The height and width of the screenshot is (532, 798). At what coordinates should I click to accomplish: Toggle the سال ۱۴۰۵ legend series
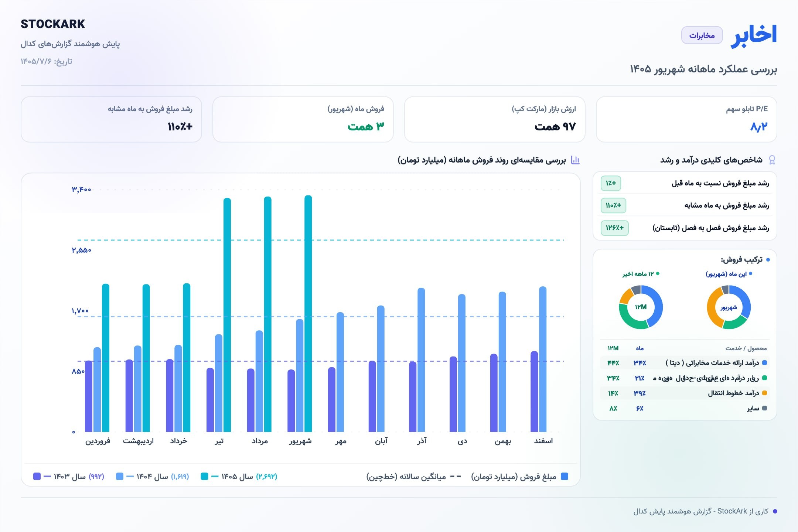[x=239, y=477]
